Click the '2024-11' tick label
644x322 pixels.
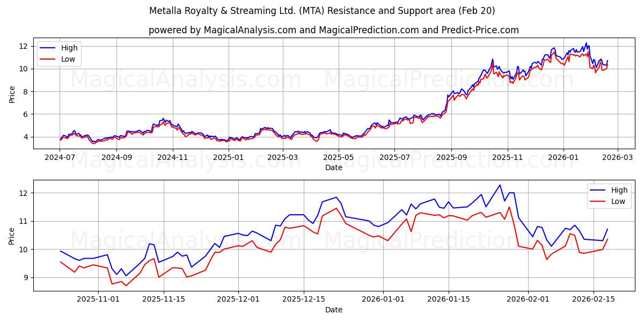173,157
